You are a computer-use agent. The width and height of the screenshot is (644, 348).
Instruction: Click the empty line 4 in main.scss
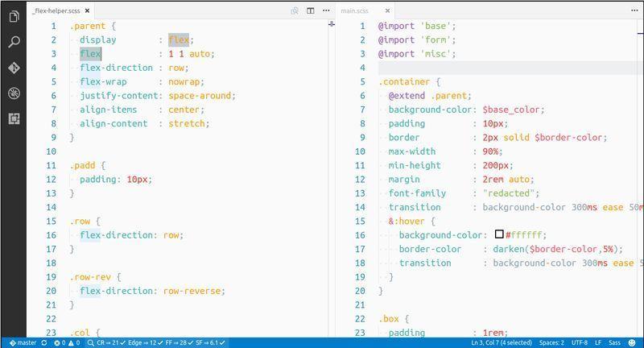pos(510,68)
